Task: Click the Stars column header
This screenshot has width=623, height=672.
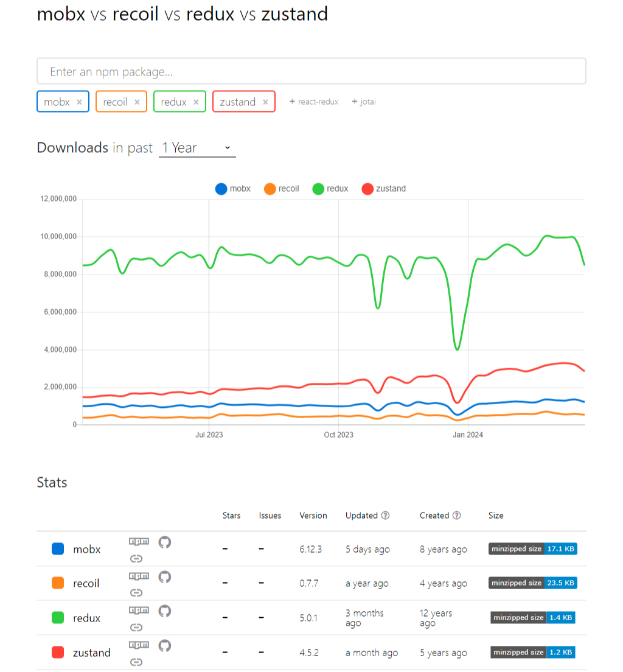Action: pyautogui.click(x=231, y=516)
